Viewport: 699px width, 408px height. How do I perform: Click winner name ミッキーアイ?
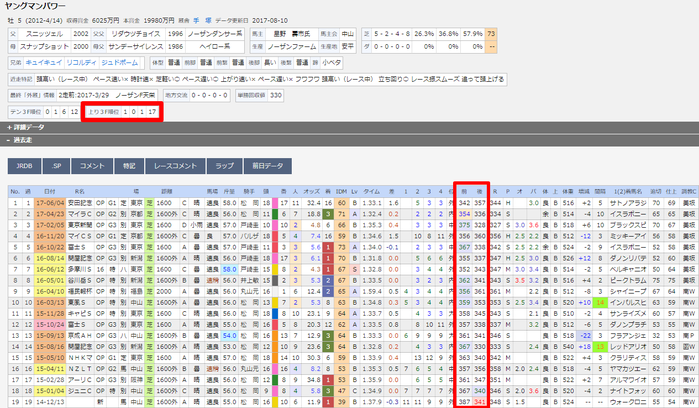click(x=628, y=236)
